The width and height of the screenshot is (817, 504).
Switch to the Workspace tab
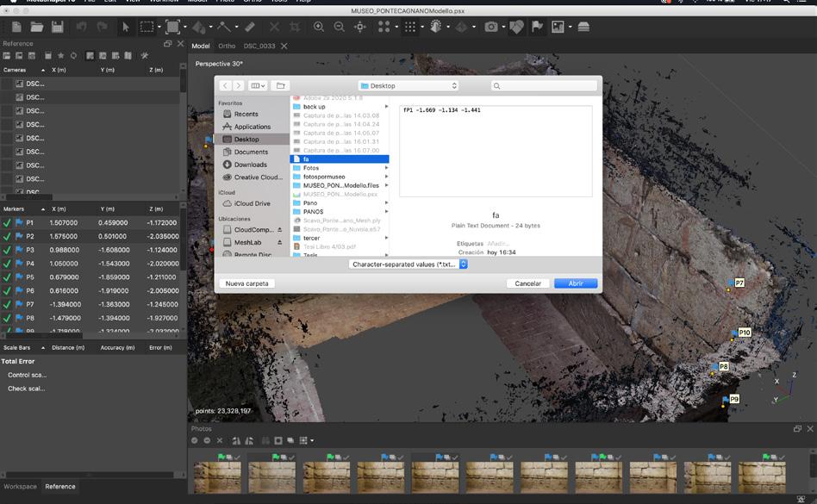pos(21,486)
